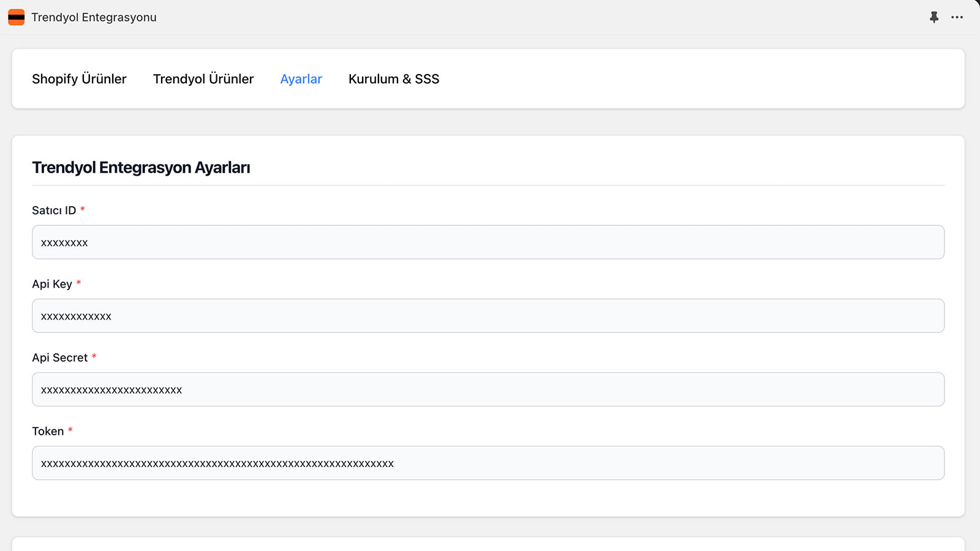The height and width of the screenshot is (551, 980).
Task: Click the red asterisk beside Api Secret
Action: tap(94, 356)
